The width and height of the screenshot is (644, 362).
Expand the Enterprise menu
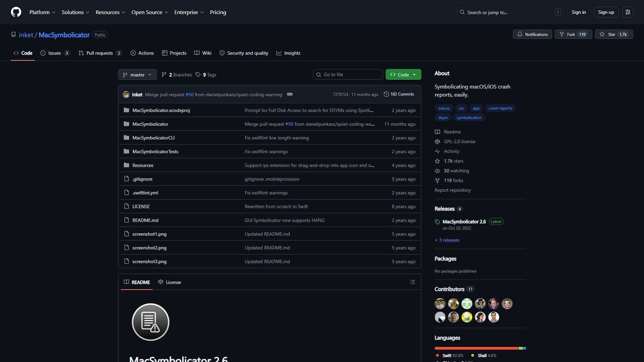(x=189, y=12)
